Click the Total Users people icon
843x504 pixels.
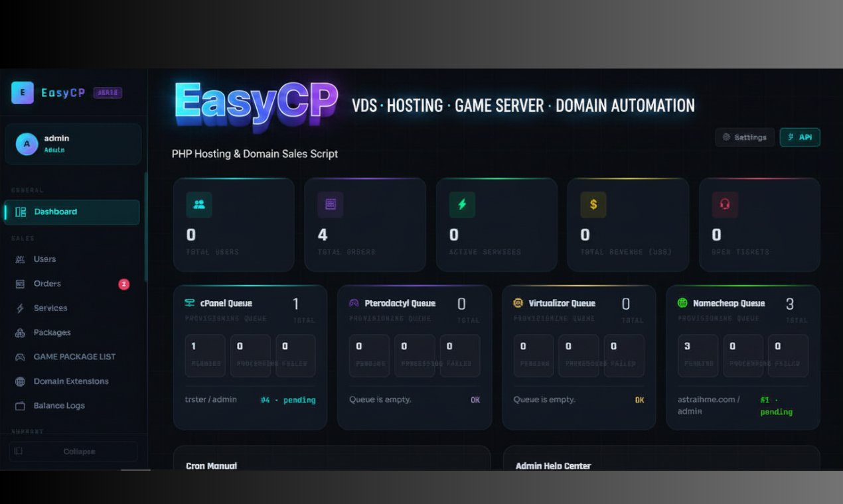tap(199, 205)
